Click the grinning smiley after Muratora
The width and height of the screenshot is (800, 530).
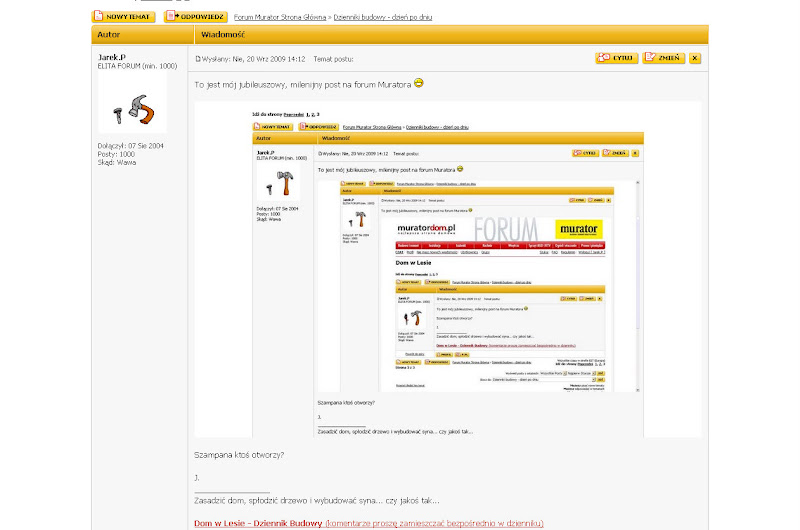418,83
